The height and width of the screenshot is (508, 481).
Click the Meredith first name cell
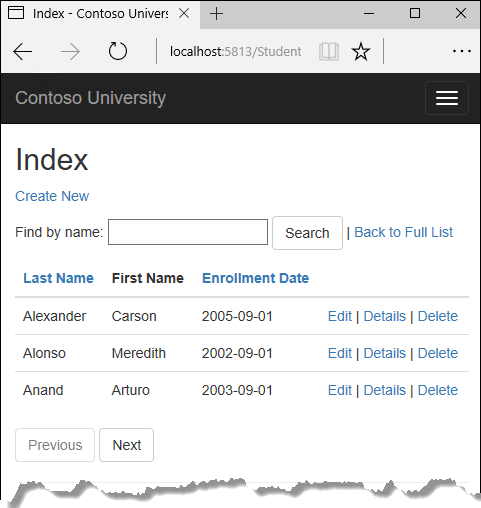[x=139, y=353]
